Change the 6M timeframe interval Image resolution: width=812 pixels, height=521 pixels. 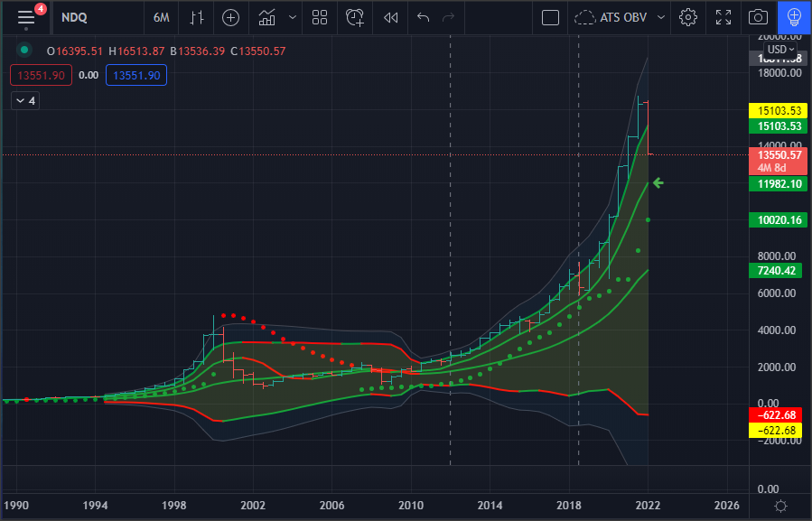coord(161,18)
